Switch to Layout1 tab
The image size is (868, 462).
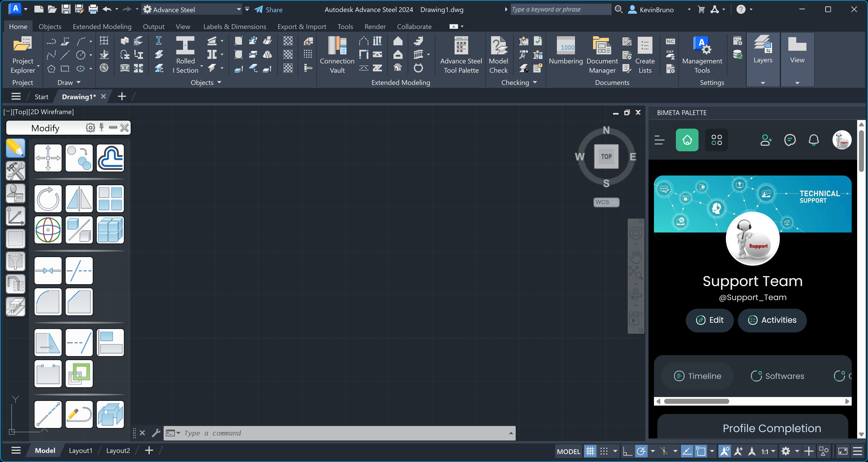pos(81,450)
